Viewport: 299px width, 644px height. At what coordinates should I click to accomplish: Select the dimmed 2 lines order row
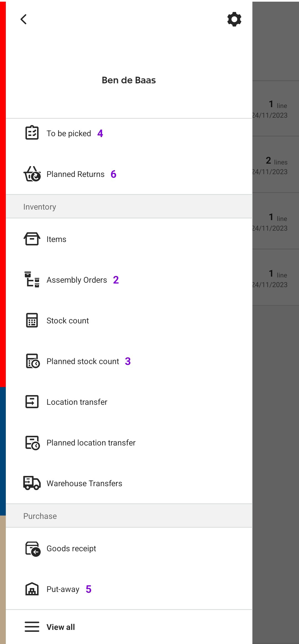pos(275,165)
